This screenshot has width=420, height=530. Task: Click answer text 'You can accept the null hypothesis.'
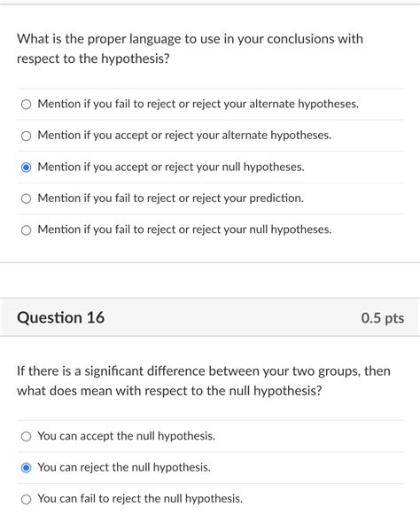[127, 436]
